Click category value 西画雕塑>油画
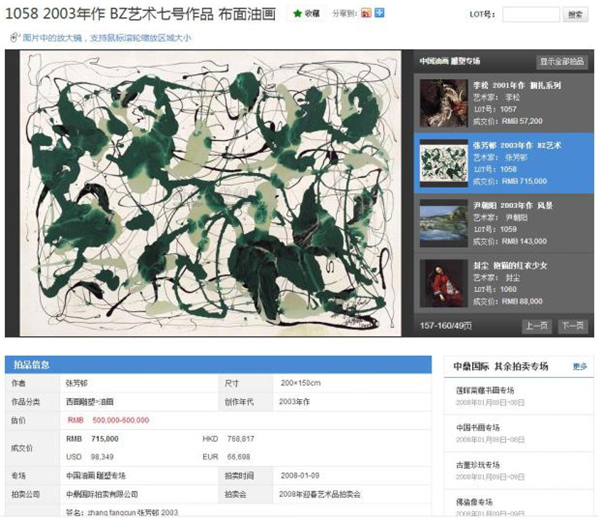Viewport: 600px width, 518px height. pyautogui.click(x=90, y=402)
